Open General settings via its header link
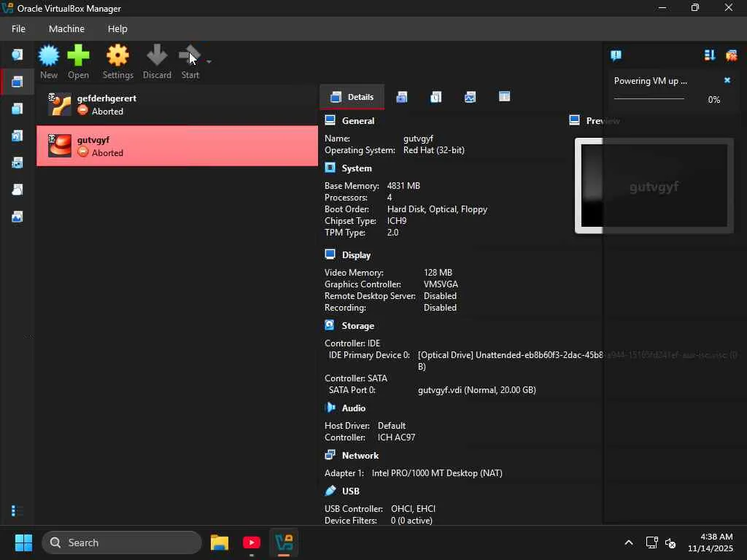747x560 pixels. point(357,121)
